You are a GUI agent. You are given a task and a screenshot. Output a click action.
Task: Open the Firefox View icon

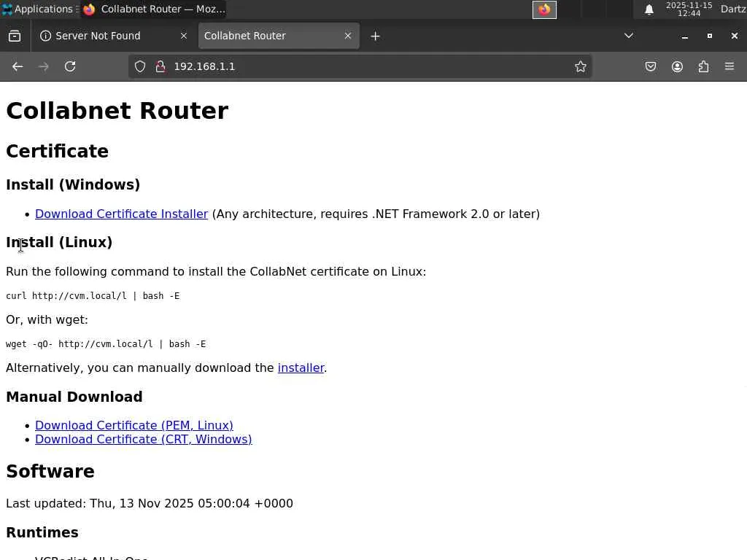[x=15, y=36]
